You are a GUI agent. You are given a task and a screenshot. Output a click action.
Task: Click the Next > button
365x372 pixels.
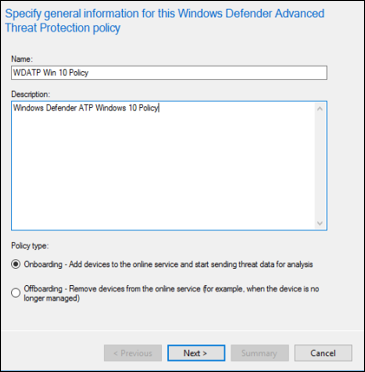[x=196, y=353]
